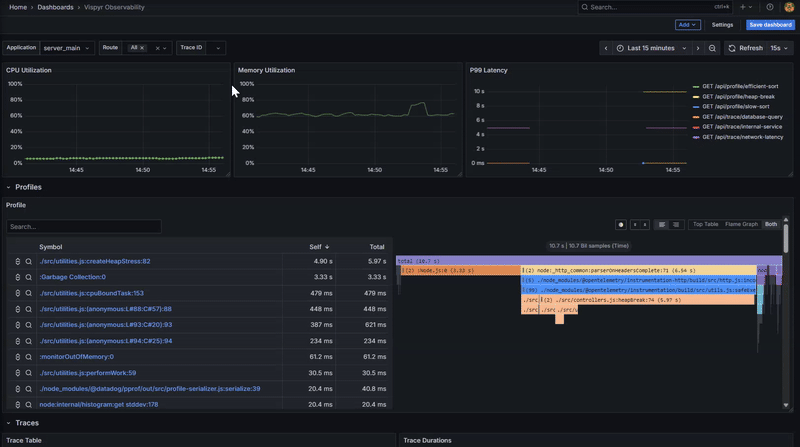Image resolution: width=800 pixels, height=447 pixels.
Task: Open dashboard Settings
Action: coord(722,24)
